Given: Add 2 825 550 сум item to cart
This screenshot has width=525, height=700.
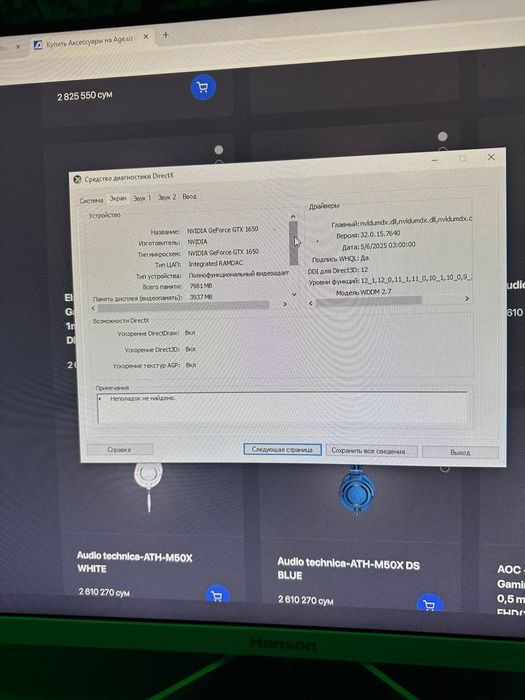Looking at the screenshot, I should click(x=203, y=87).
